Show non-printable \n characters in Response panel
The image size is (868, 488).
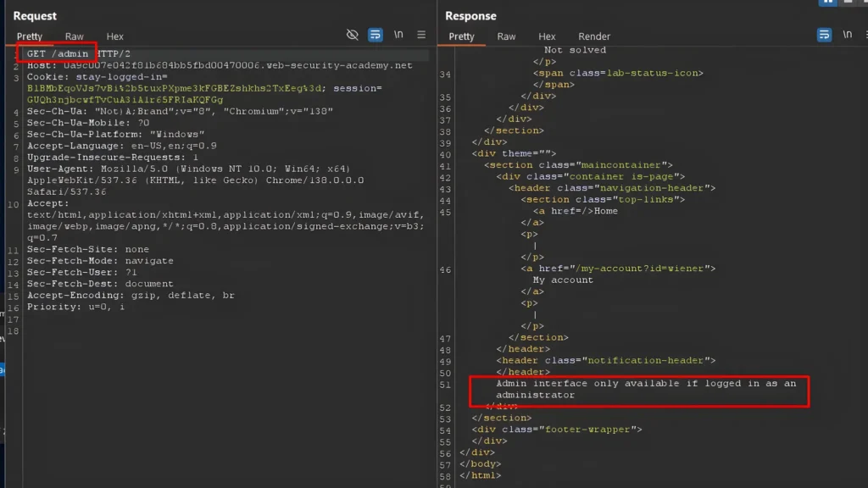pyautogui.click(x=847, y=35)
